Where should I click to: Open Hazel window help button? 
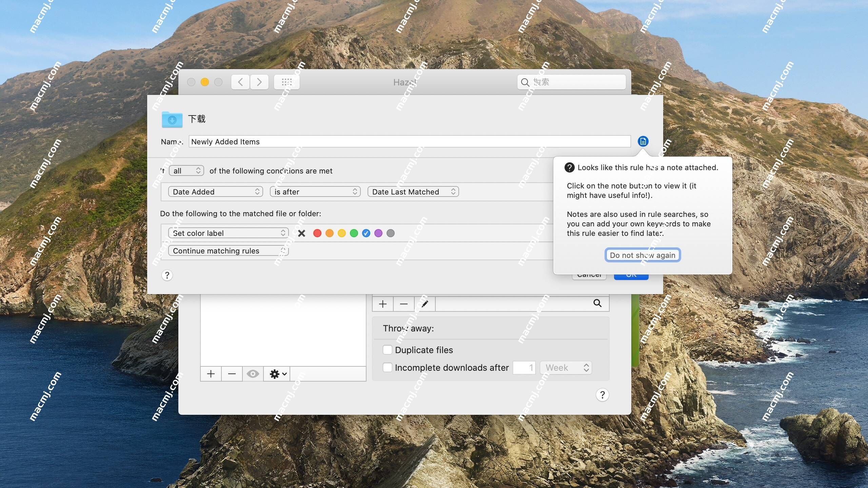602,395
